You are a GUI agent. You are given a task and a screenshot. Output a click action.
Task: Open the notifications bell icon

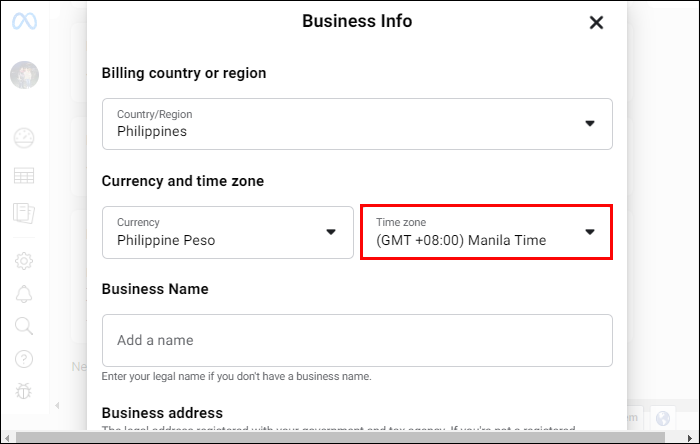24,294
